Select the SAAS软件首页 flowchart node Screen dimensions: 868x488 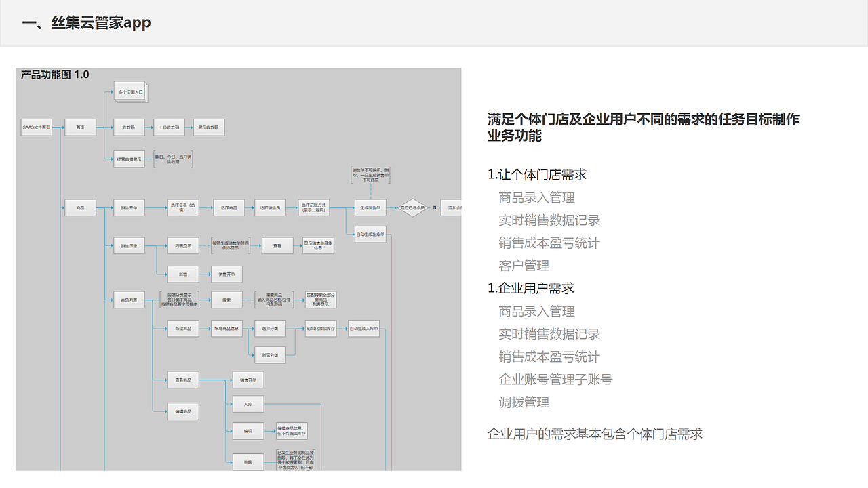click(37, 127)
